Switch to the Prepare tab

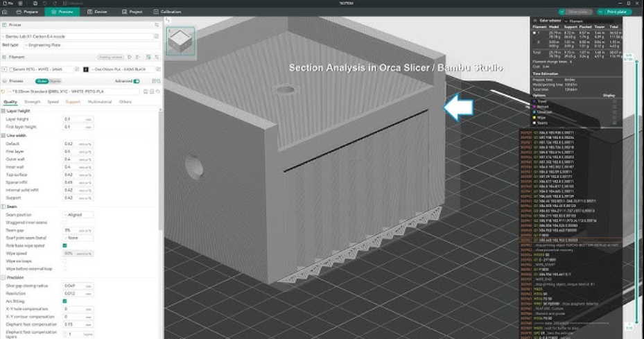click(27, 12)
